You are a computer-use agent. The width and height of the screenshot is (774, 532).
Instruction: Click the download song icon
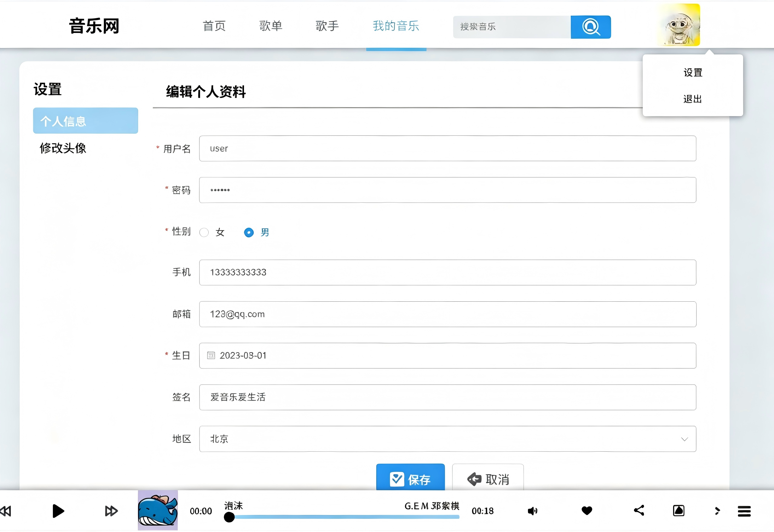tap(679, 511)
